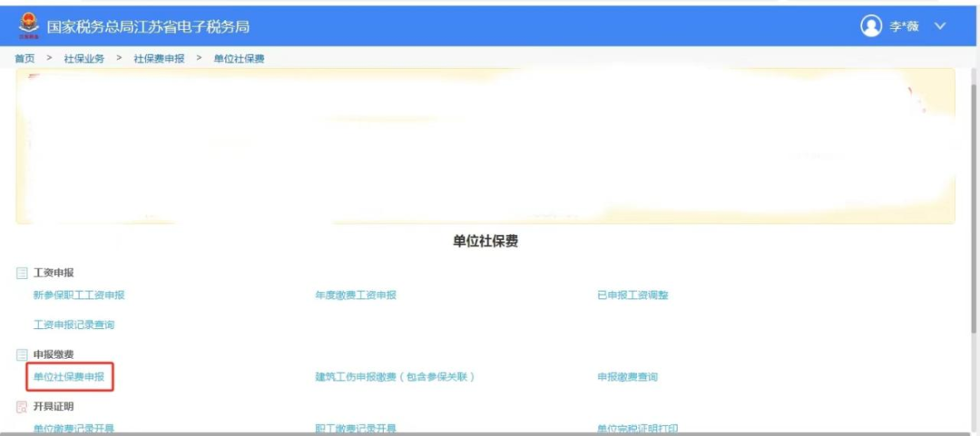This screenshot has width=980, height=436.
Task: Click the 国家税务总局江苏省电子税务局 title
Action: (x=148, y=27)
